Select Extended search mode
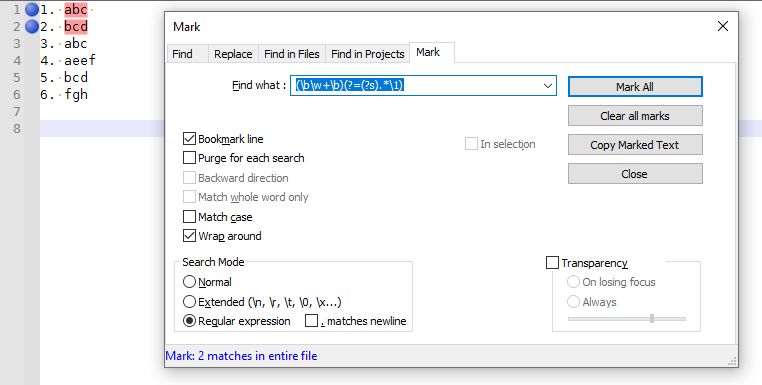Screen dimensions: 762x385 (x=189, y=301)
